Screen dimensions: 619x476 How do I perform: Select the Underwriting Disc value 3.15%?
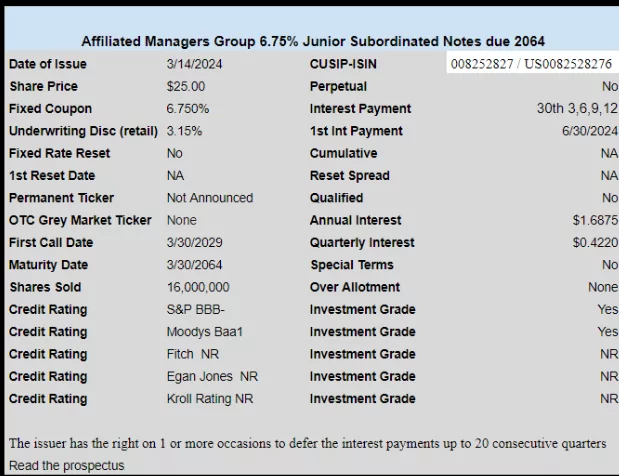point(184,131)
